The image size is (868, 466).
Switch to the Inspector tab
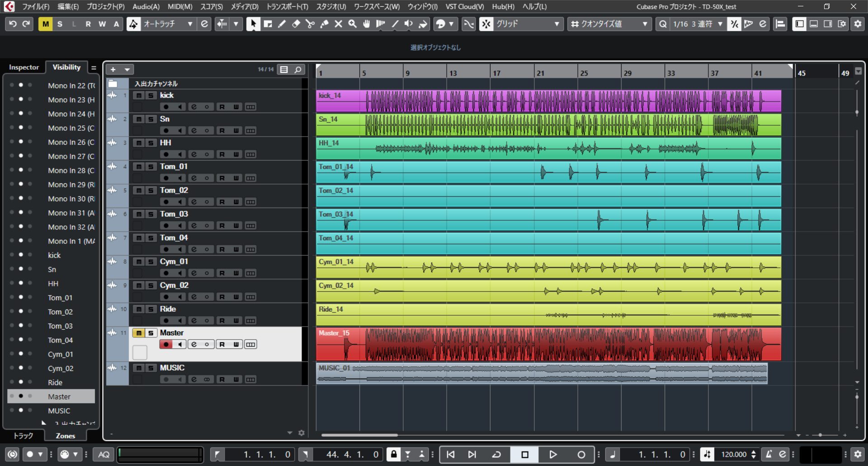click(24, 67)
